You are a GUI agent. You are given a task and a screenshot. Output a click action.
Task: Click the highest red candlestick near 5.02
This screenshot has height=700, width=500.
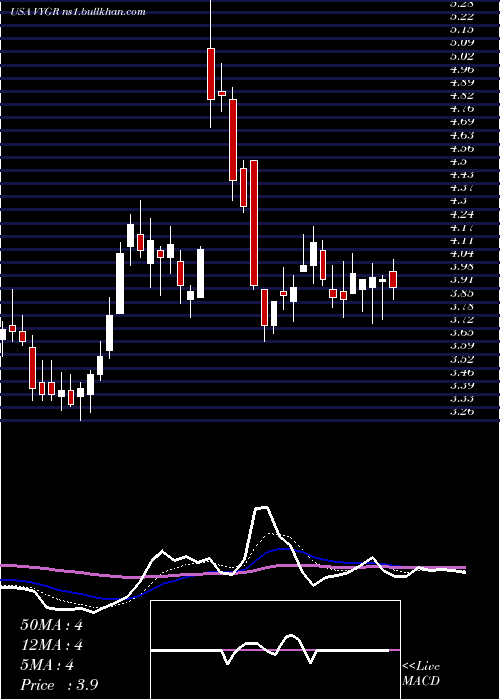pyautogui.click(x=211, y=74)
